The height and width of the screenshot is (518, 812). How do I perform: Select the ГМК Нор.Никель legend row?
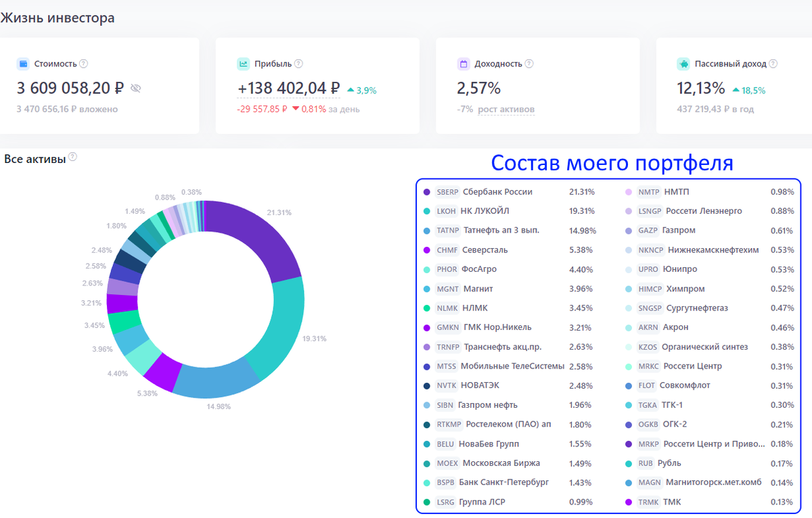point(508,327)
